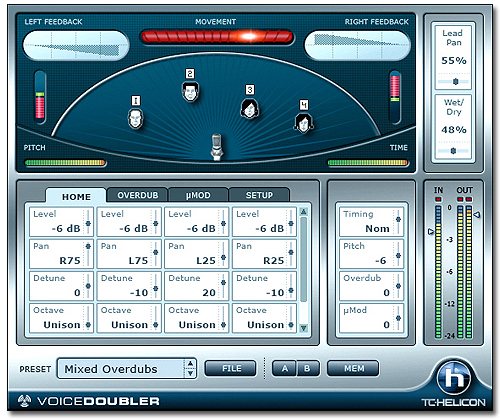This screenshot has width=500, height=420.
Task: Click the IN clip indicator LED
Action: [438, 199]
